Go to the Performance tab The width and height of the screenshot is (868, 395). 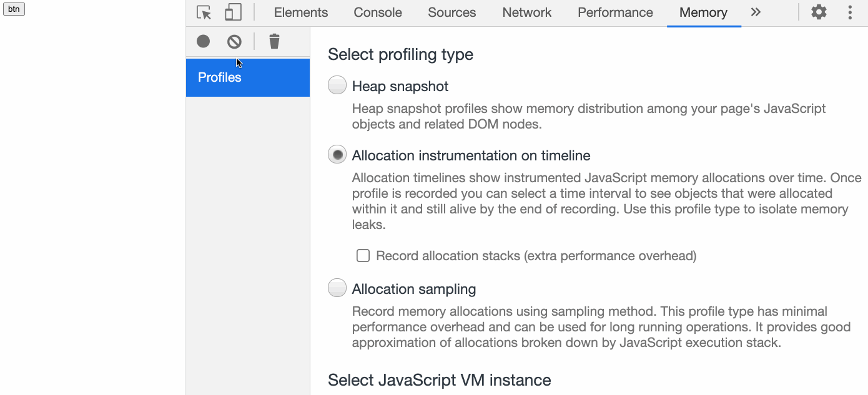[615, 12]
